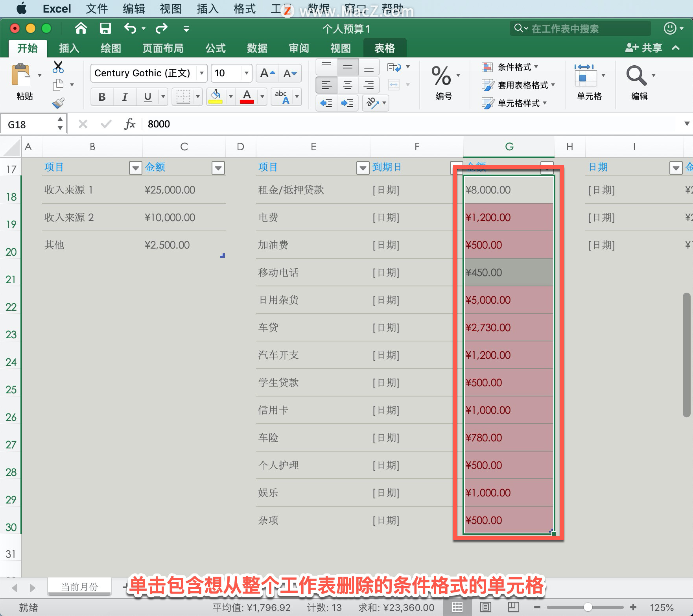This screenshot has width=693, height=616.
Task: Align text to the left
Action: 326,85
